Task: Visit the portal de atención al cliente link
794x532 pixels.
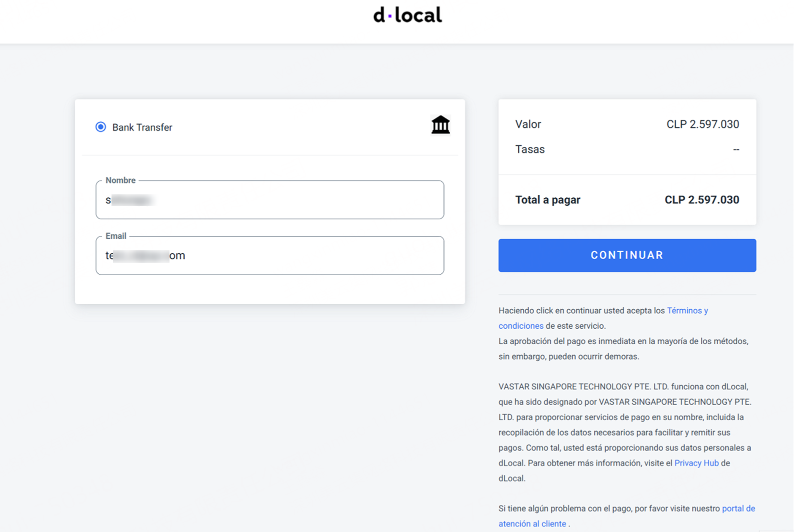Action: [738, 509]
